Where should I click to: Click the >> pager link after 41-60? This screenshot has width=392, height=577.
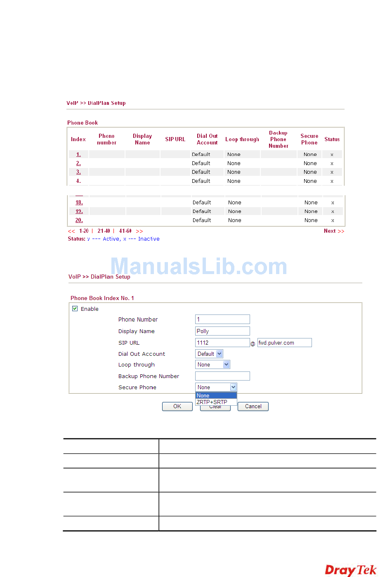coord(139,231)
